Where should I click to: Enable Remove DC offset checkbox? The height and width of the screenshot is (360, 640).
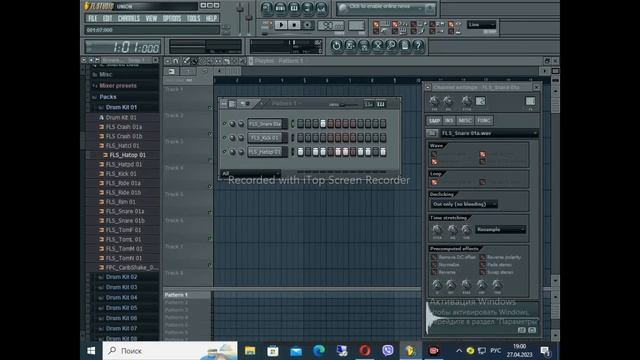[434, 258]
